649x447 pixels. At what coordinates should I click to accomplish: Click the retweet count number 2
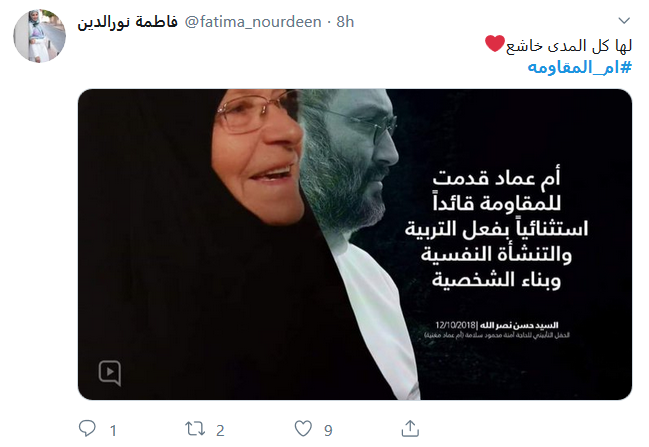(x=220, y=431)
